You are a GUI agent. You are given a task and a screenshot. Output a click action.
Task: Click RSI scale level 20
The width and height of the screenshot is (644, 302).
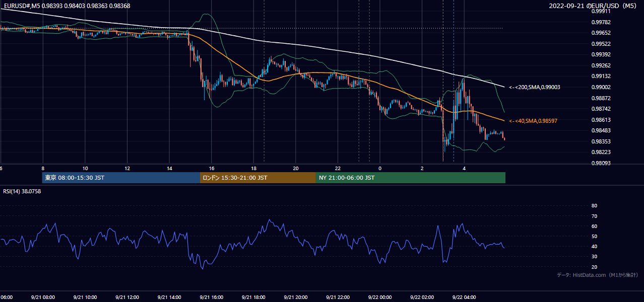tap(594, 267)
